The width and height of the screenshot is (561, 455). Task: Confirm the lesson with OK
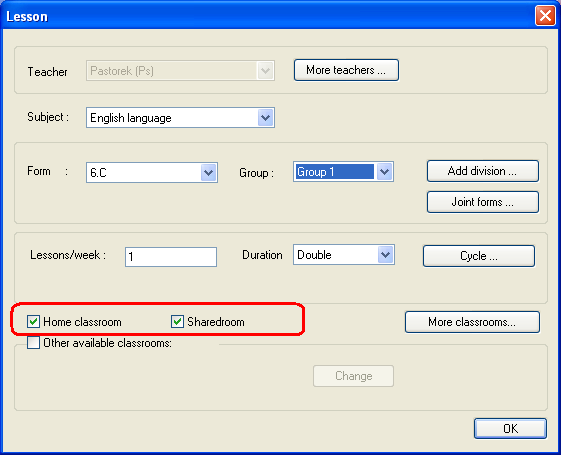point(510,429)
